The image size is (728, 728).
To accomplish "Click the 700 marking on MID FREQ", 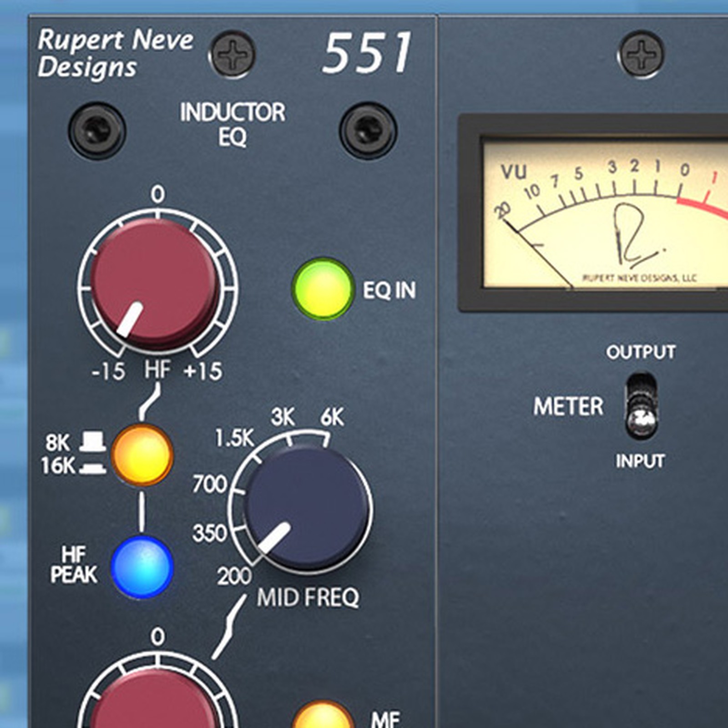I will tap(209, 484).
